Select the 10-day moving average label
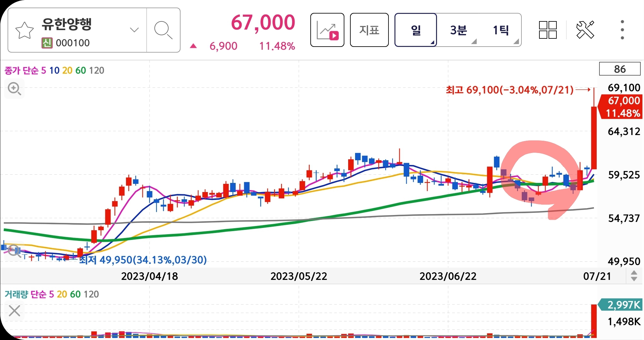Viewport: 644px width, 340px height. click(x=54, y=70)
